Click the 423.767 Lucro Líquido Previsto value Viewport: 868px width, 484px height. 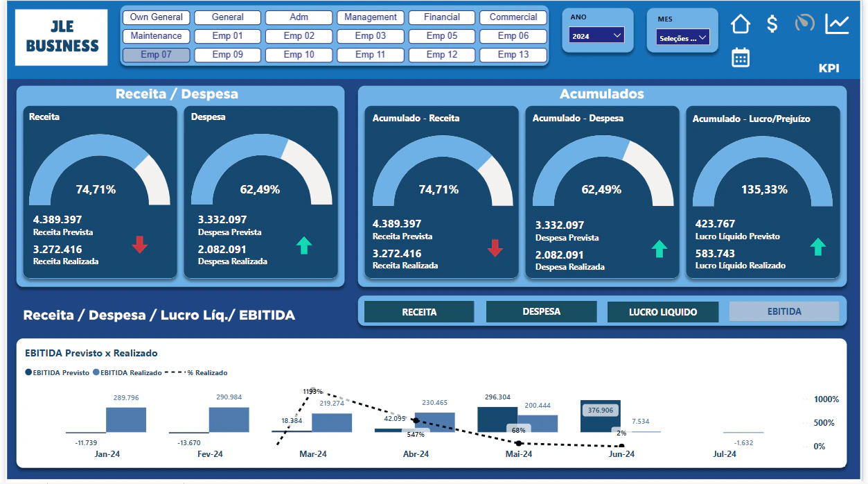(716, 224)
